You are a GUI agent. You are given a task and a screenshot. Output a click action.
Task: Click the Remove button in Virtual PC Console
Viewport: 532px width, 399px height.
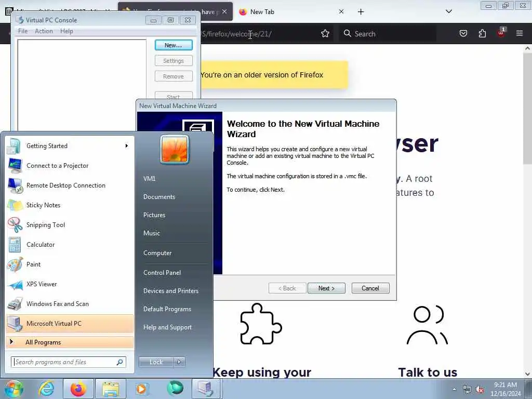174,76
